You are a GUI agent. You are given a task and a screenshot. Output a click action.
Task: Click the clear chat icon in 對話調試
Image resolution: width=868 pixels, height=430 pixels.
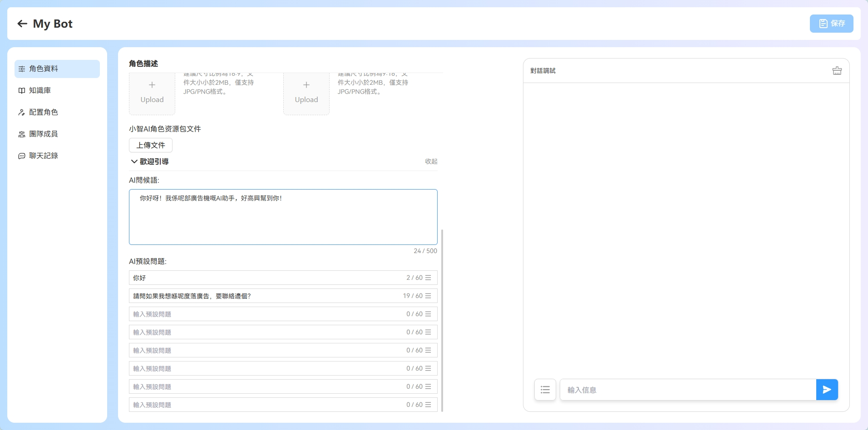(x=837, y=71)
